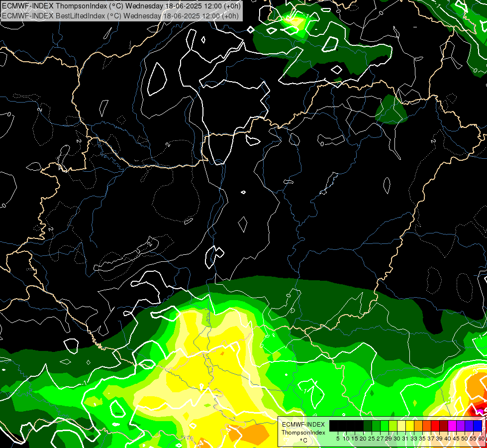Select the purple 45-50 legend swatch

click(x=461, y=426)
